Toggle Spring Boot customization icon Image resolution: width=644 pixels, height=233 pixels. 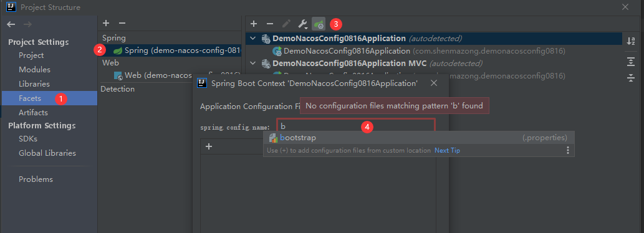click(x=319, y=24)
